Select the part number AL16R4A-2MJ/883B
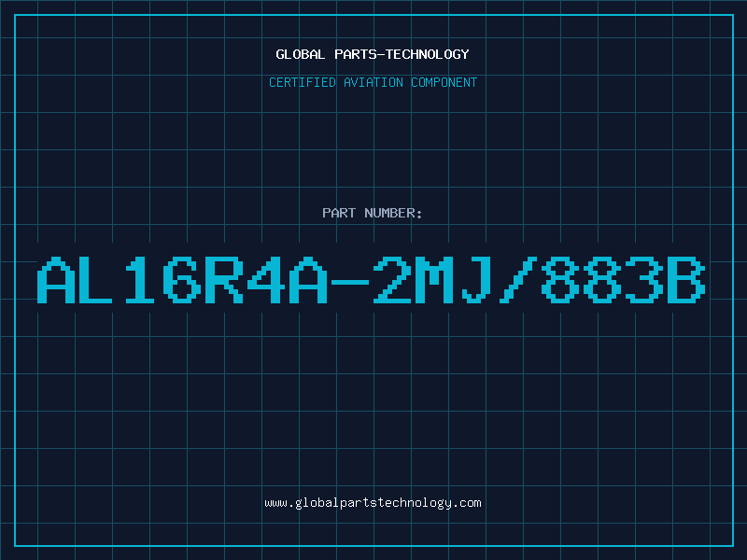Viewport: 747px width, 560px height. (x=371, y=280)
